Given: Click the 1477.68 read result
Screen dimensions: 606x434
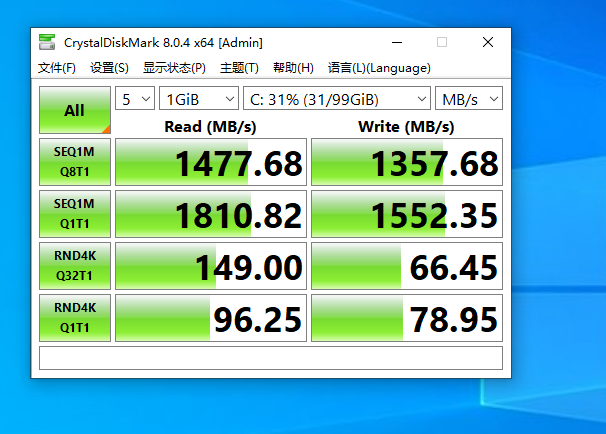Looking at the screenshot, I should [x=211, y=162].
